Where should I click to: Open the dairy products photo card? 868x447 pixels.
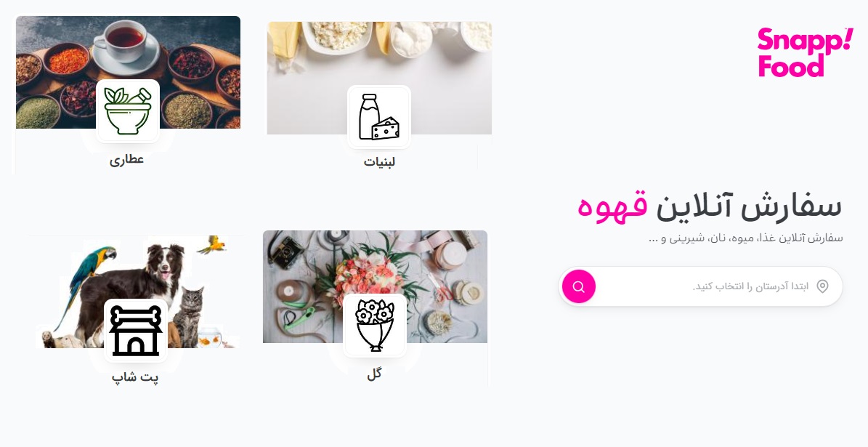[379, 78]
